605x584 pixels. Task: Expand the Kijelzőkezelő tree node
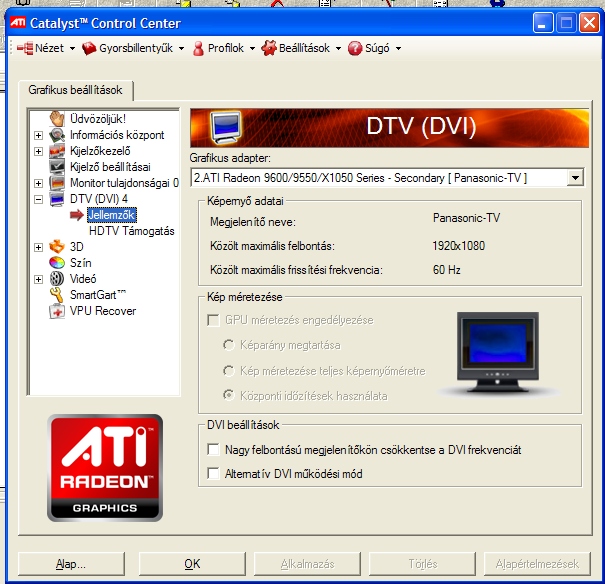click(38, 151)
